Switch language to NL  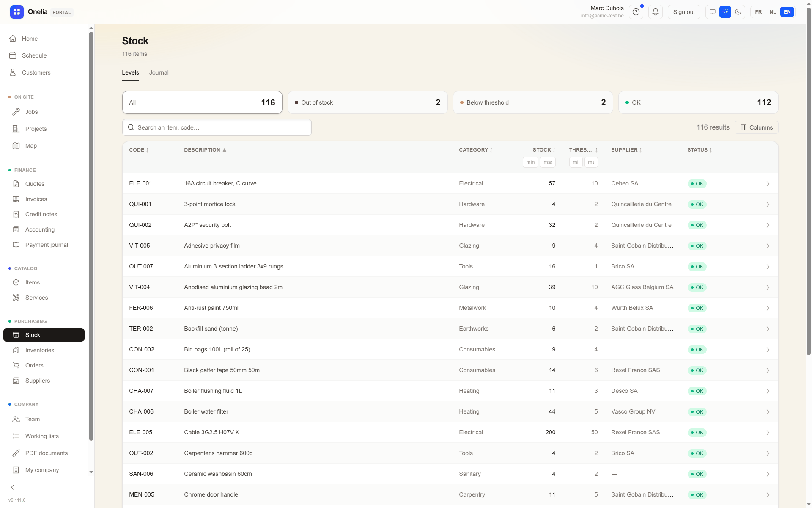click(773, 12)
